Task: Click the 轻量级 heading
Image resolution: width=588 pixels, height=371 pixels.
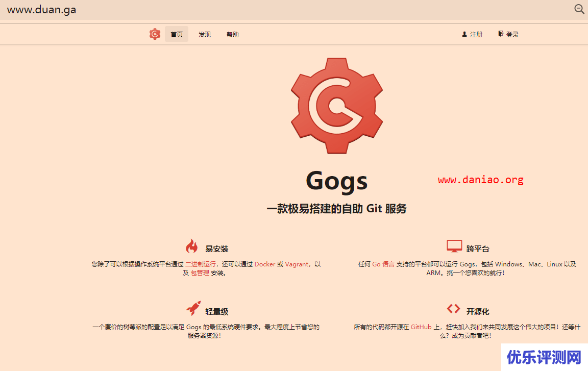Action: [x=217, y=311]
